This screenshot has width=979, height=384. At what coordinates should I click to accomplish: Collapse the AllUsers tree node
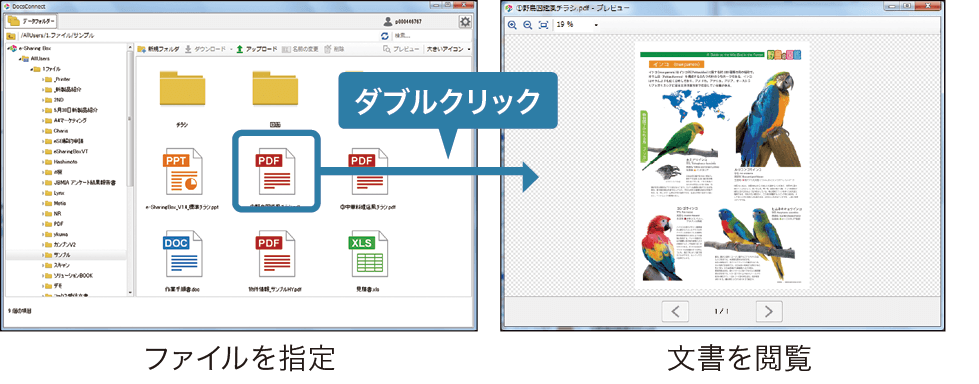click(x=20, y=59)
